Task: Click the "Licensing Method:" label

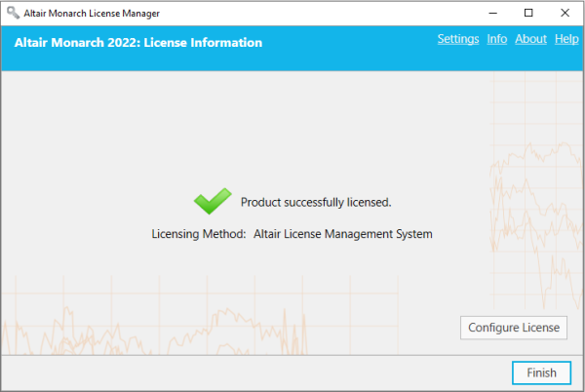Action: coord(199,234)
